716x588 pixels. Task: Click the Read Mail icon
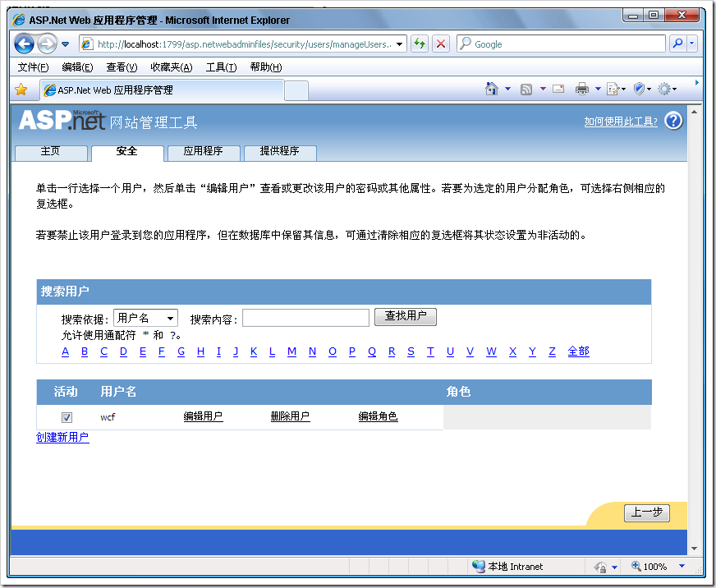coord(558,89)
